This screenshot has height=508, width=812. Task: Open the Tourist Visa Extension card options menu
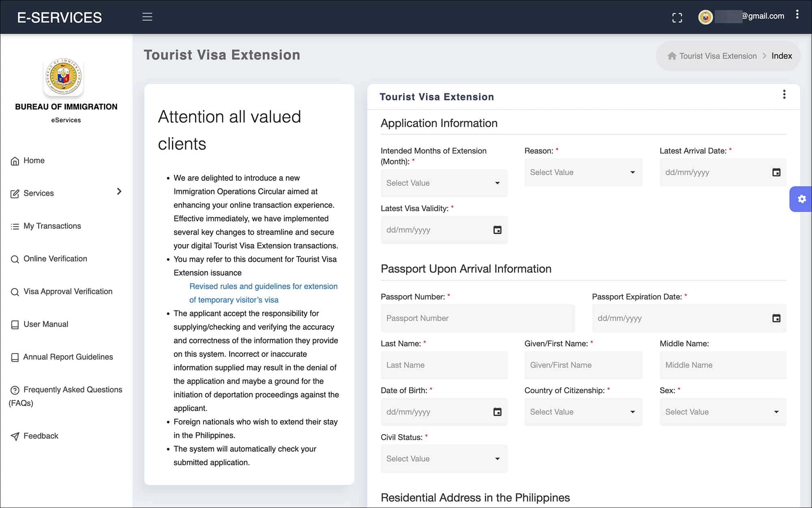pyautogui.click(x=784, y=94)
